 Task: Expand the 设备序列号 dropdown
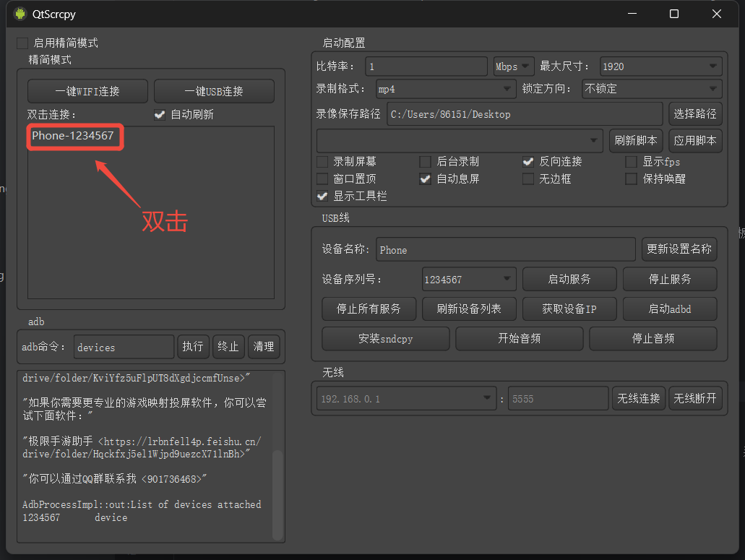click(x=469, y=279)
